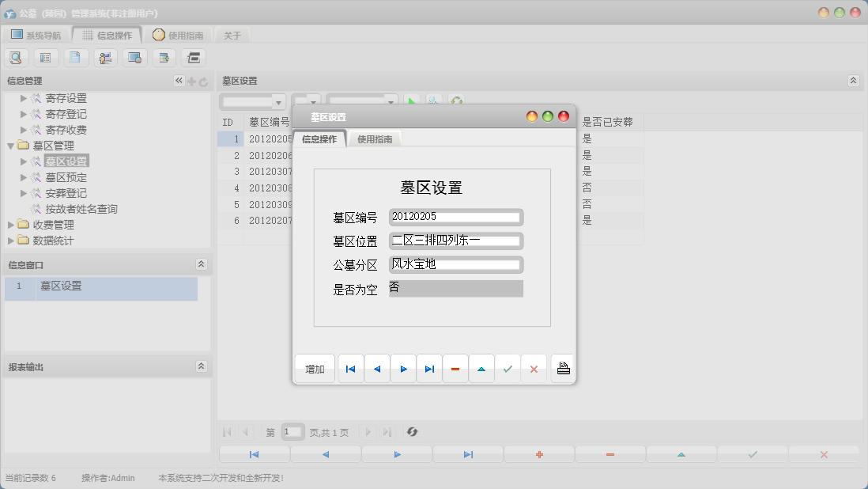Open the 系统导航 main tab
868x489 pixels.
(x=36, y=35)
